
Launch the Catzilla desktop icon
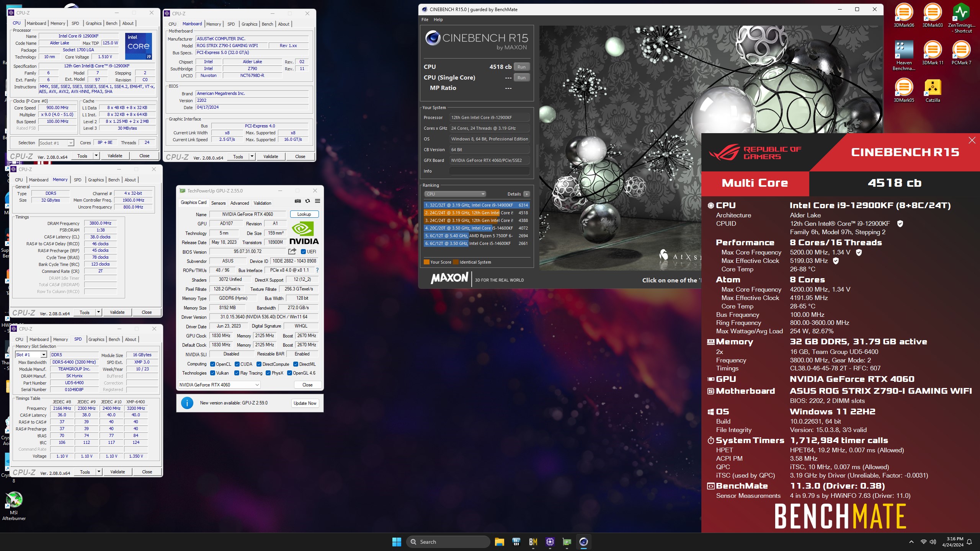pyautogui.click(x=933, y=90)
